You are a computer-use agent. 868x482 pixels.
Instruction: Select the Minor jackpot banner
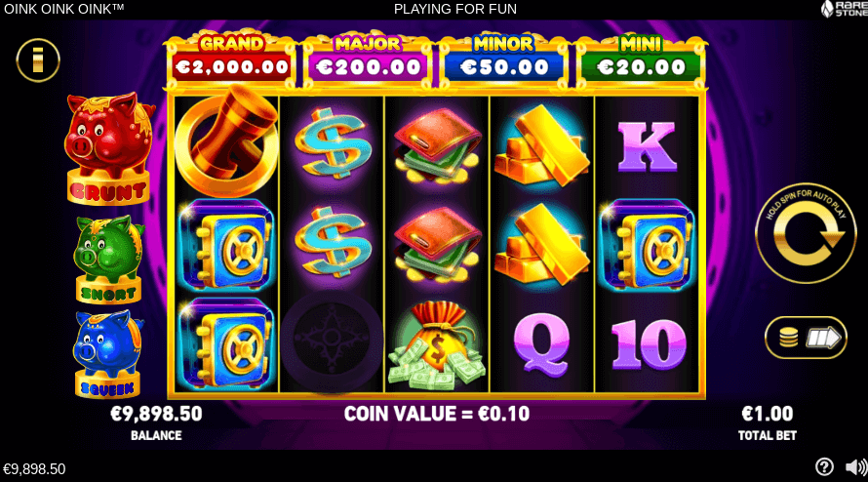[504, 60]
